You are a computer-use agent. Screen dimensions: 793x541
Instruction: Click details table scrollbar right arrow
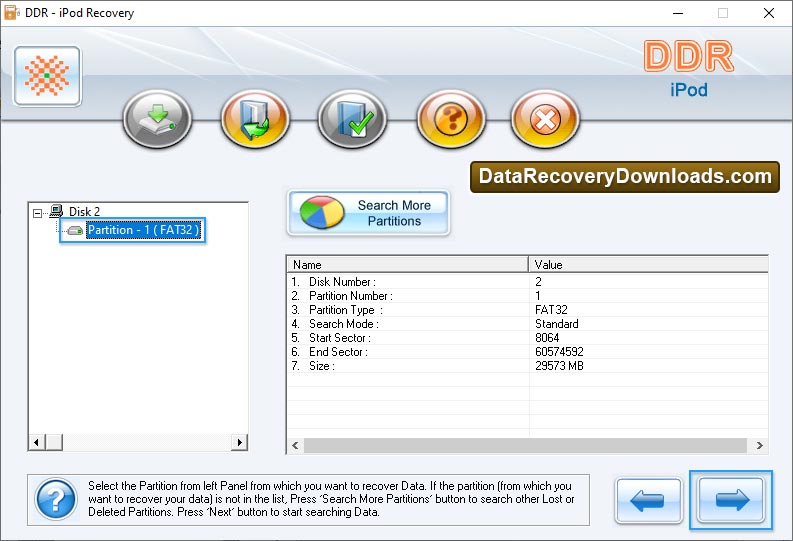pos(760,445)
